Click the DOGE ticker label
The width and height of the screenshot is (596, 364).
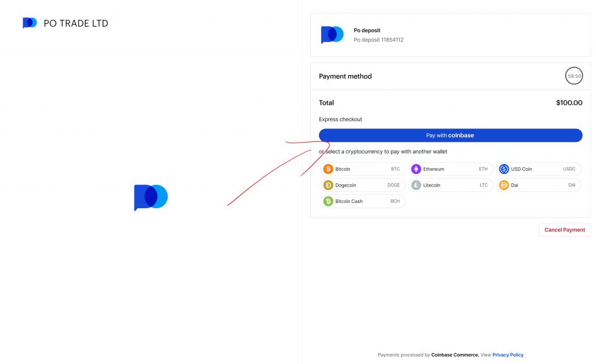pyautogui.click(x=393, y=185)
